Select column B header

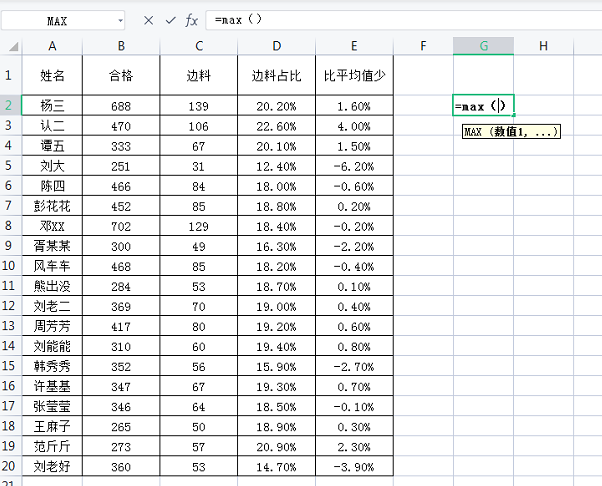[x=121, y=46]
